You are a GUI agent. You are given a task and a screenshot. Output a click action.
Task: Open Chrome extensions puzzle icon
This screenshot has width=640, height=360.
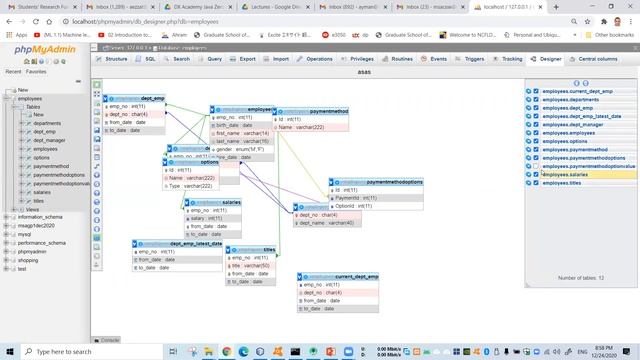coord(604,22)
